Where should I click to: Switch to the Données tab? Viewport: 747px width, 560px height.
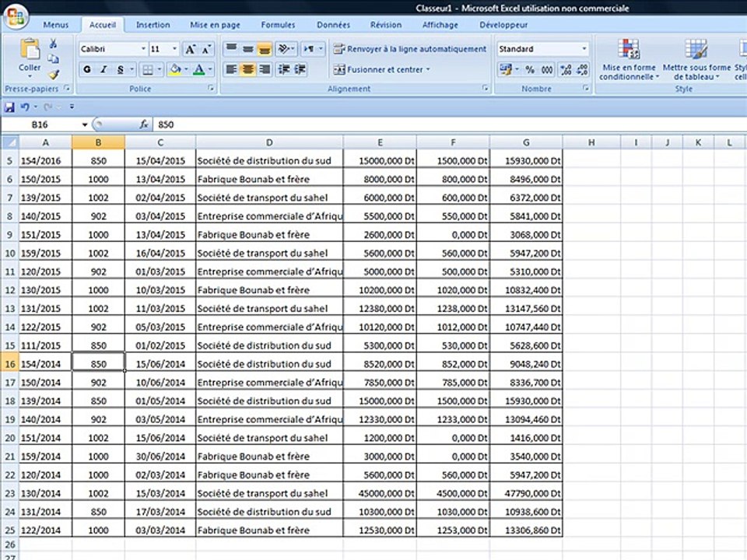click(334, 25)
